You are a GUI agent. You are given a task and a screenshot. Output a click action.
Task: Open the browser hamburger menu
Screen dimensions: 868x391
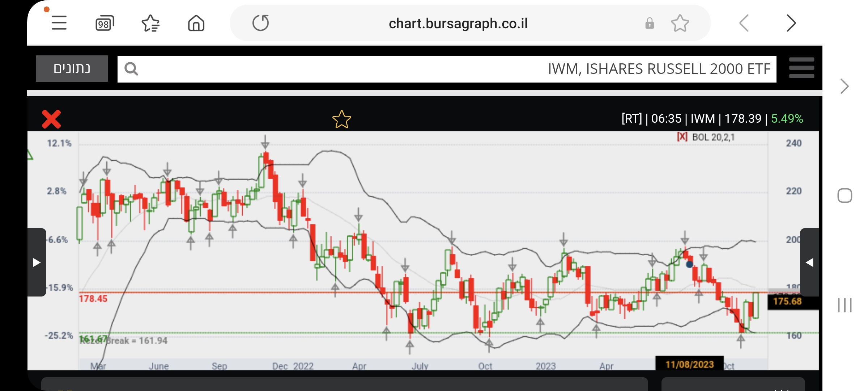pyautogui.click(x=59, y=23)
